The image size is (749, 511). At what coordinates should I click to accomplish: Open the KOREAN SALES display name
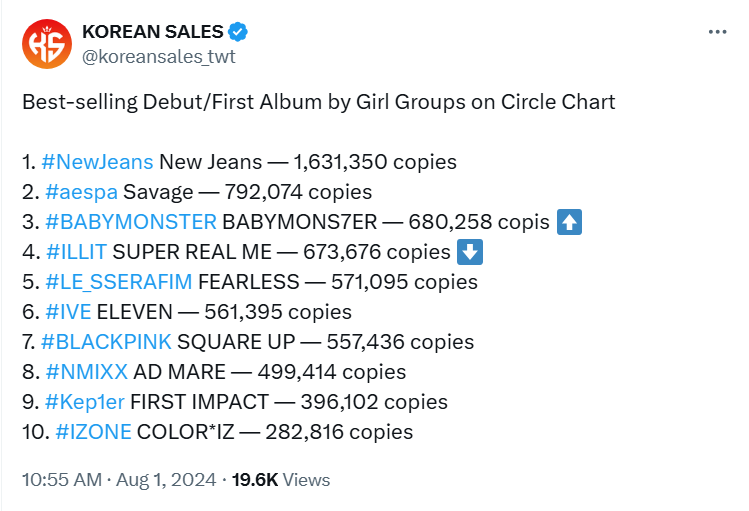point(153,33)
